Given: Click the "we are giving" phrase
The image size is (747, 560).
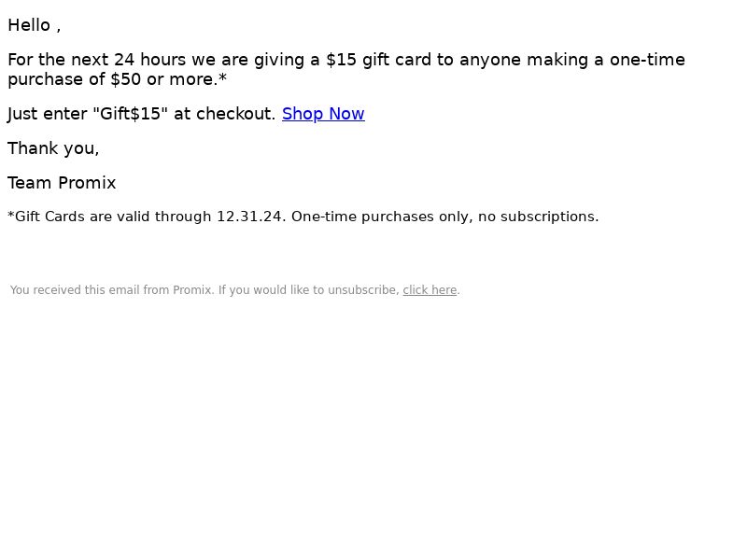Looking at the screenshot, I should pos(247,60).
